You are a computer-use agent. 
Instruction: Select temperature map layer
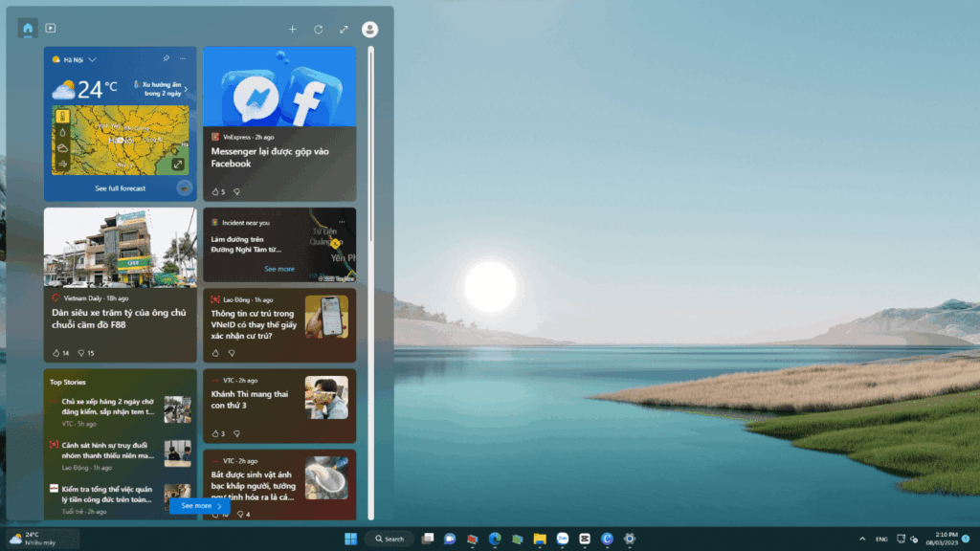tap(62, 116)
